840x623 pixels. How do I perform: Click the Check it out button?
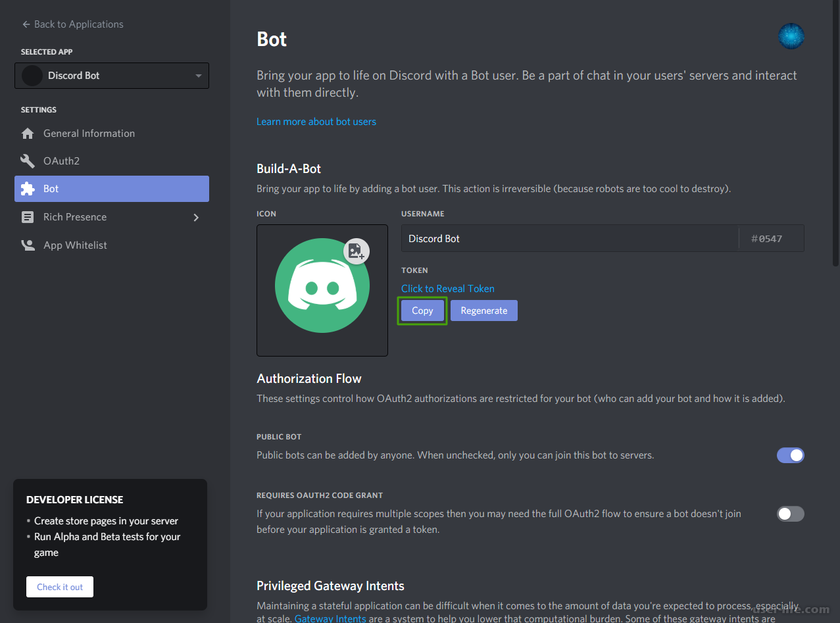60,587
